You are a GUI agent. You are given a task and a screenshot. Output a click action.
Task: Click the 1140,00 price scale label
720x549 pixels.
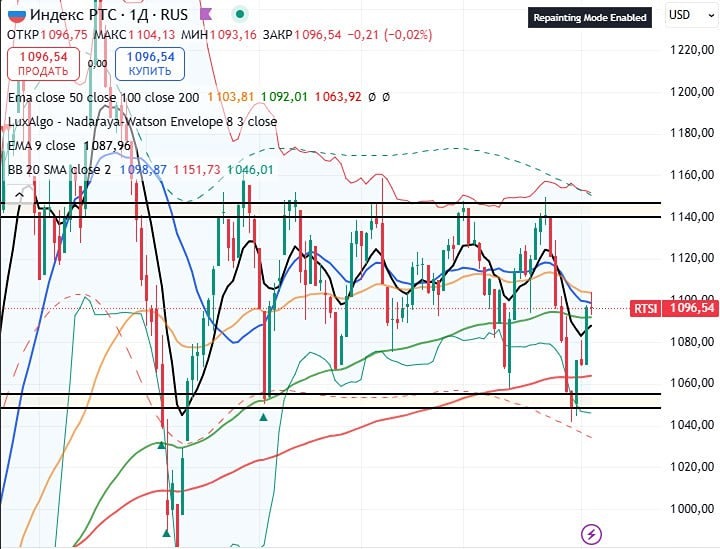click(x=692, y=216)
